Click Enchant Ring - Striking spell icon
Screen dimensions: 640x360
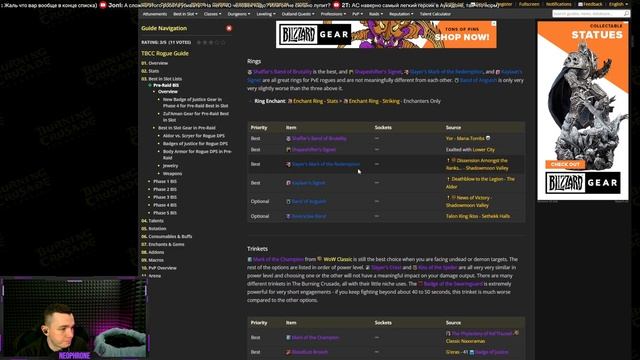click(x=345, y=101)
